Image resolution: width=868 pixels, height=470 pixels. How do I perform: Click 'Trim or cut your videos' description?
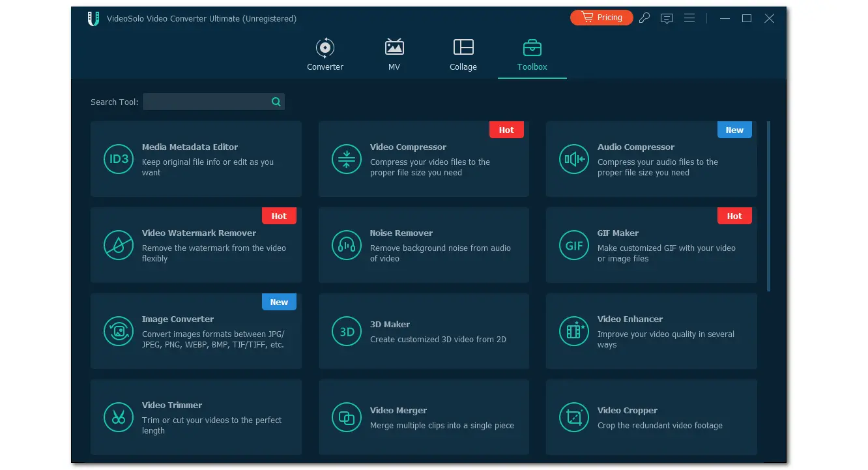[x=212, y=426]
